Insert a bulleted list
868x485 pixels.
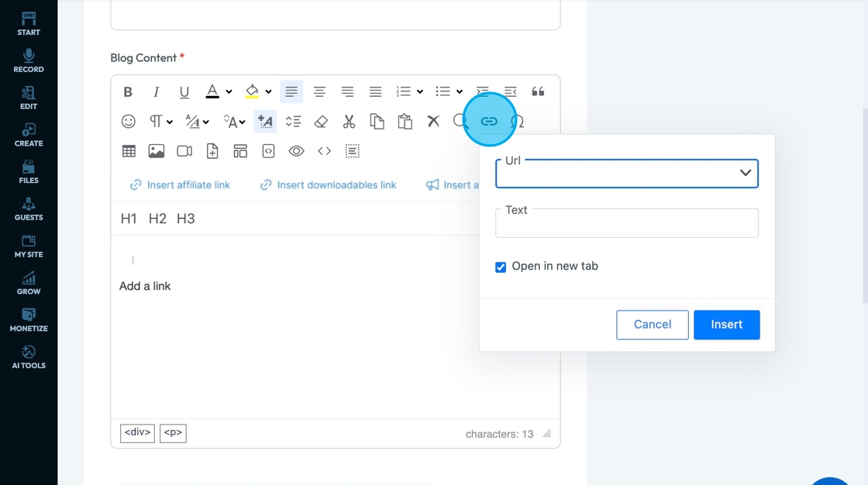point(443,92)
